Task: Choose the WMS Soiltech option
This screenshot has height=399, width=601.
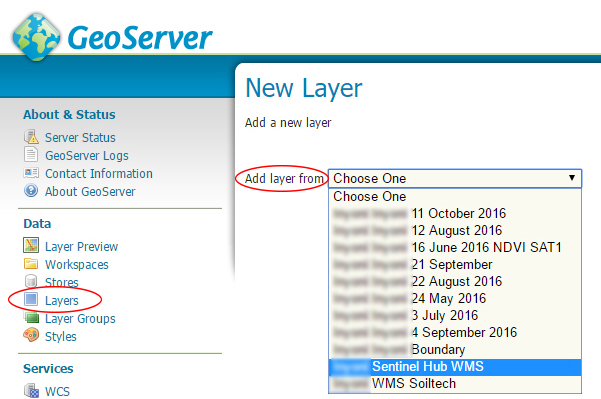Action: (x=455, y=383)
